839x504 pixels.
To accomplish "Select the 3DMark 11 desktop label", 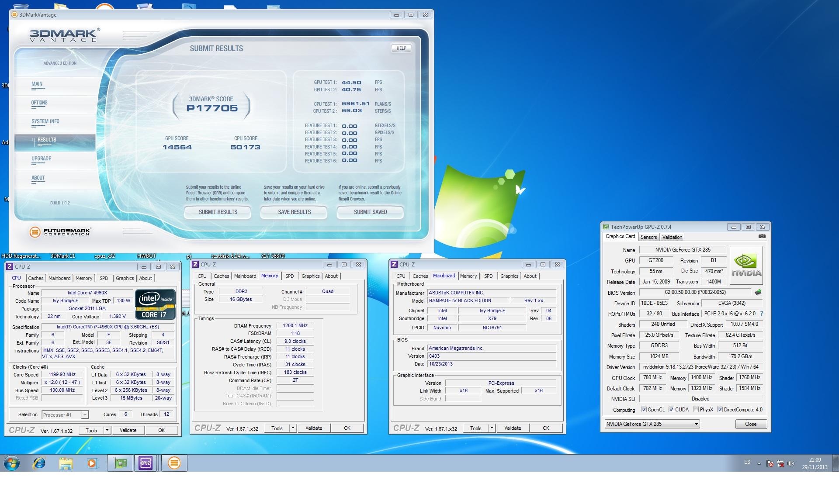I will pos(63,256).
